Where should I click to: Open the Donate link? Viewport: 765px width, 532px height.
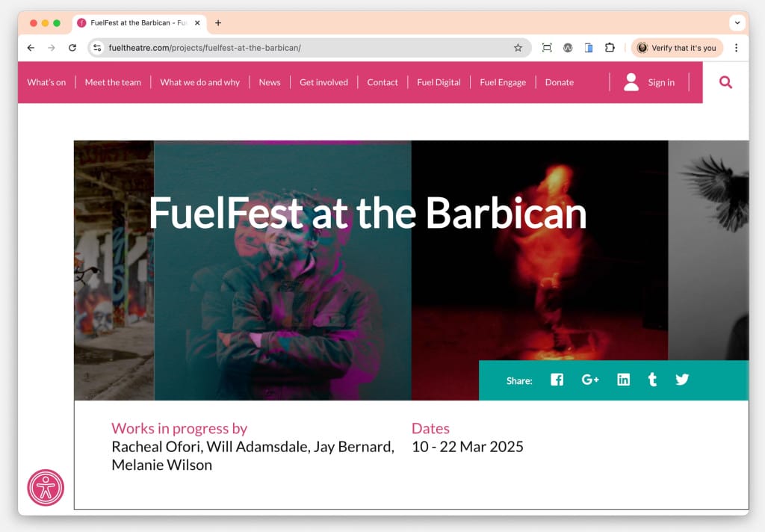pos(559,82)
